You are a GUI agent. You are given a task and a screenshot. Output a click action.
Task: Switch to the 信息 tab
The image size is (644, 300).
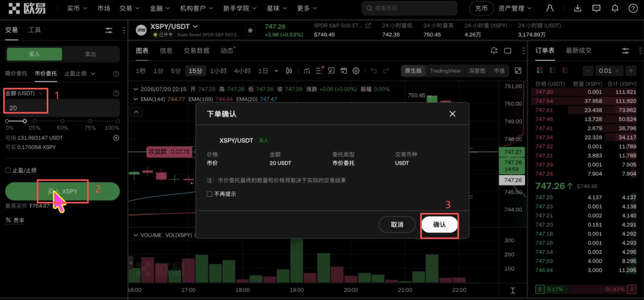[x=166, y=51]
